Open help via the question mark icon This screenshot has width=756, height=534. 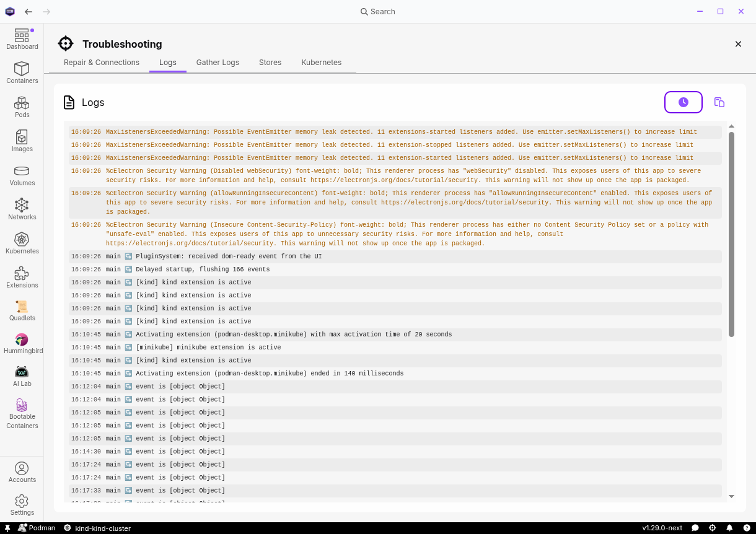[x=746, y=528]
